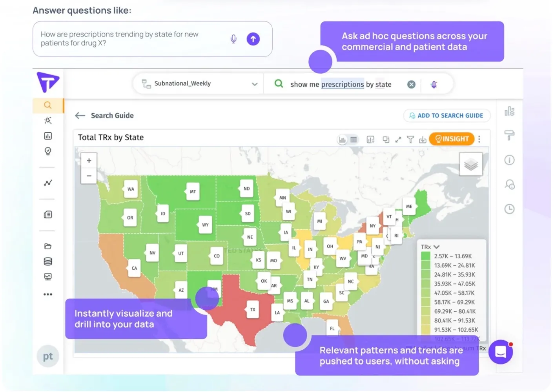This screenshot has width=554, height=392.
Task: Open the chat search icon in the right panel
Action: tap(509, 184)
